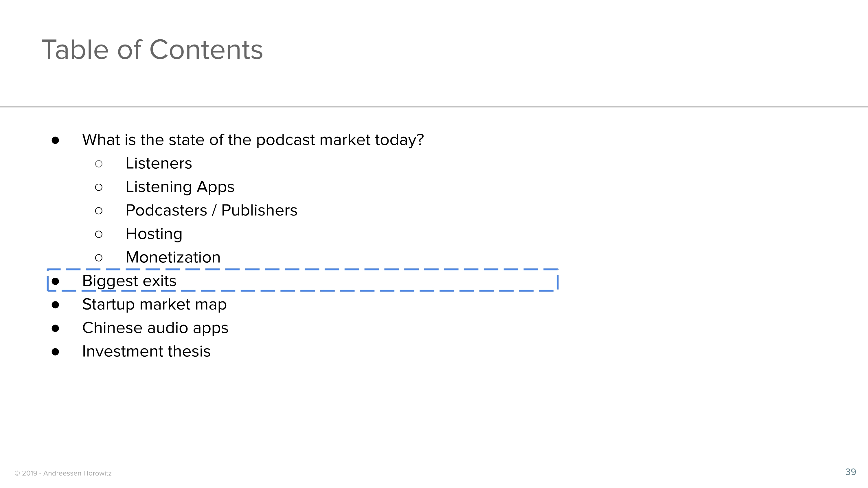Click 'Chinese audio apps' entry
Viewport: 868px width, 488px height.
tap(155, 328)
